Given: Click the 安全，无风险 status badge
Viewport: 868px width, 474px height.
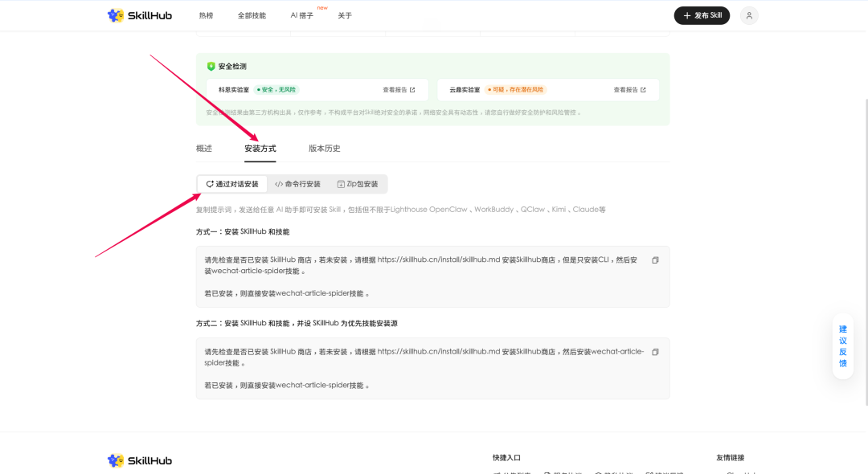Looking at the screenshot, I should point(276,90).
